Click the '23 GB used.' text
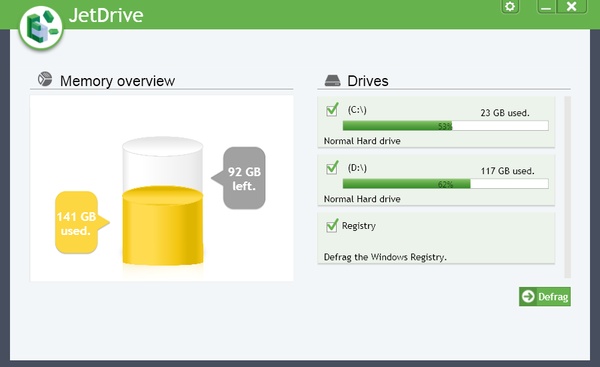Viewport: 600px width, 367px height. point(505,113)
